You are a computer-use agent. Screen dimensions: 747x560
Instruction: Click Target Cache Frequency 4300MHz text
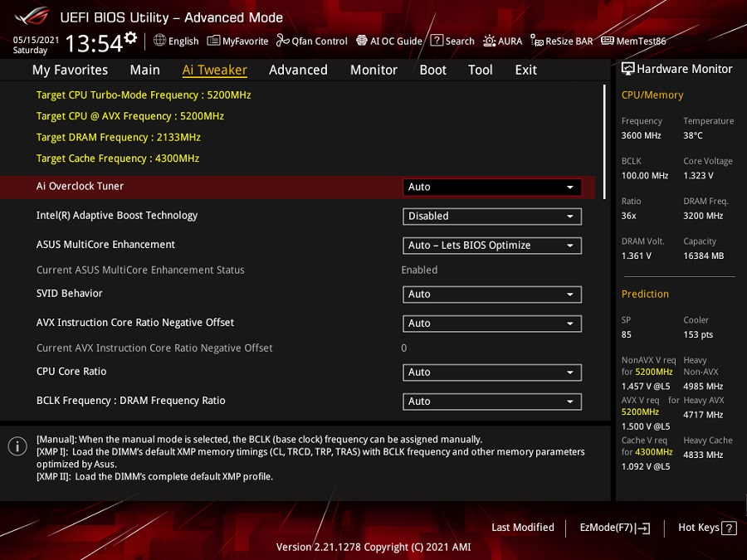(x=118, y=158)
